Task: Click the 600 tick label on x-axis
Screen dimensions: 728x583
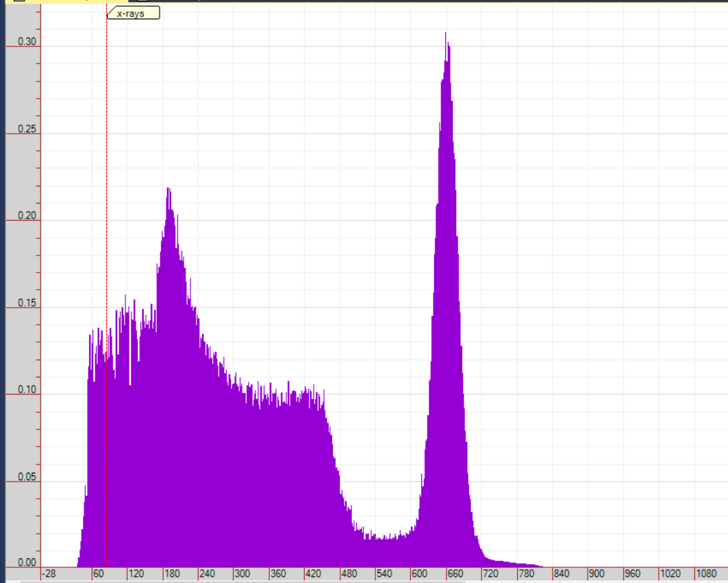Action: coord(420,573)
